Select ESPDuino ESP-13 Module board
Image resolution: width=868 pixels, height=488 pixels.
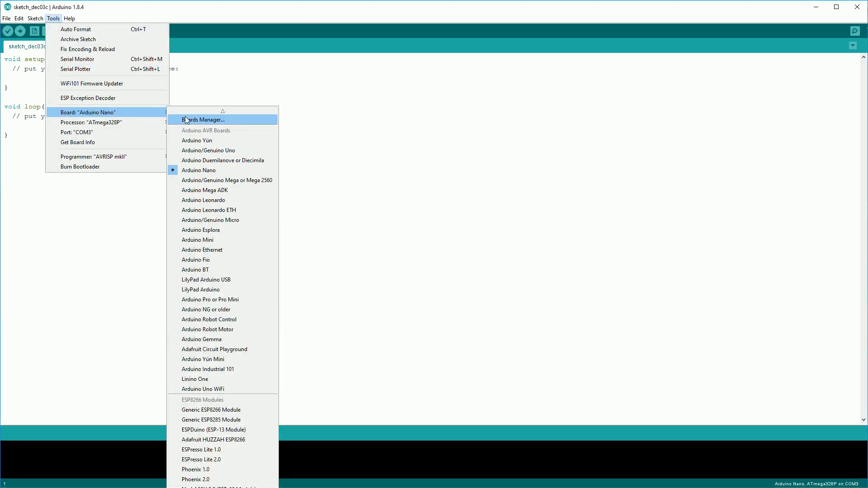tap(213, 429)
